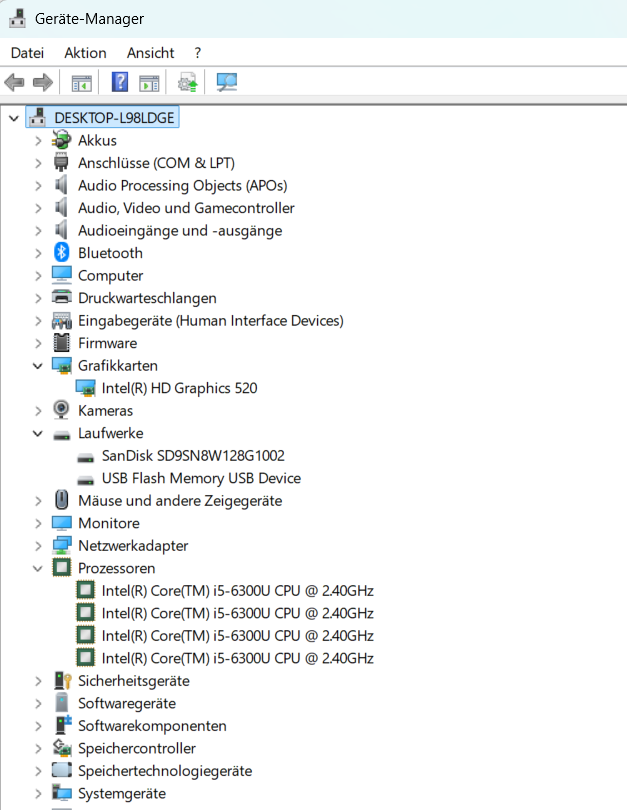Open the Ansicht menu

tap(150, 53)
